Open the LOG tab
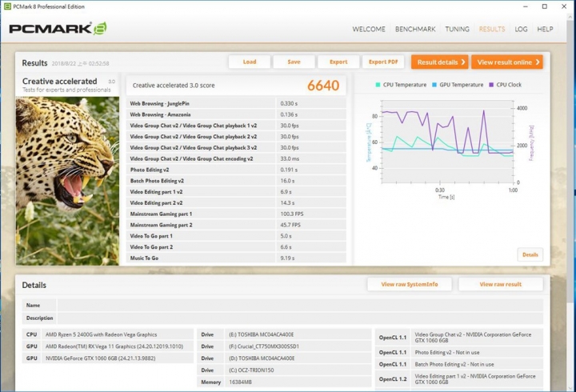The image size is (576, 392). point(521,29)
